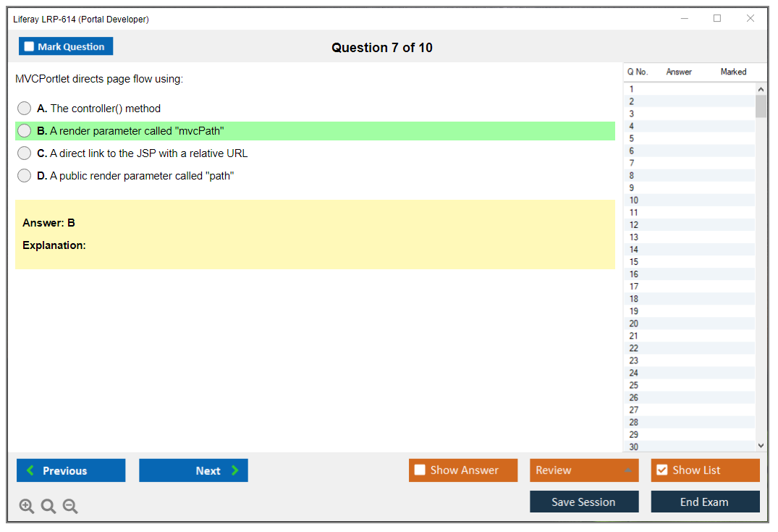Maximize the exam window
This screenshot has height=532, width=778.
click(717, 19)
